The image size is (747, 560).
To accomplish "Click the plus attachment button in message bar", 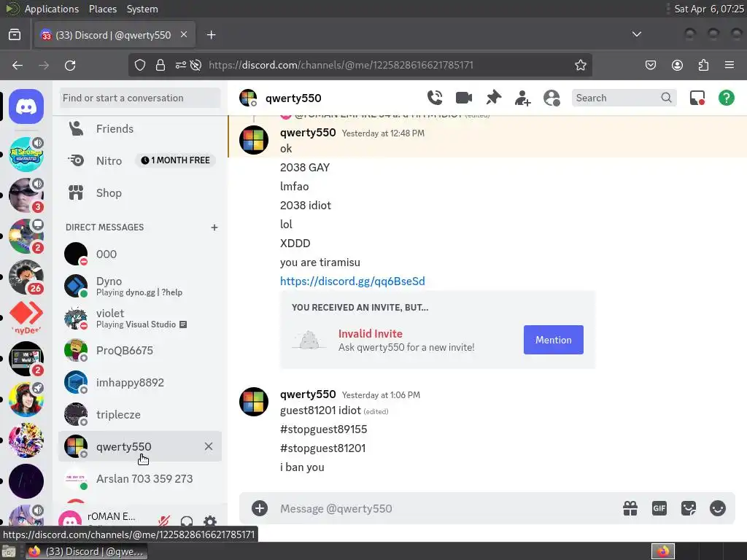I will [260, 508].
